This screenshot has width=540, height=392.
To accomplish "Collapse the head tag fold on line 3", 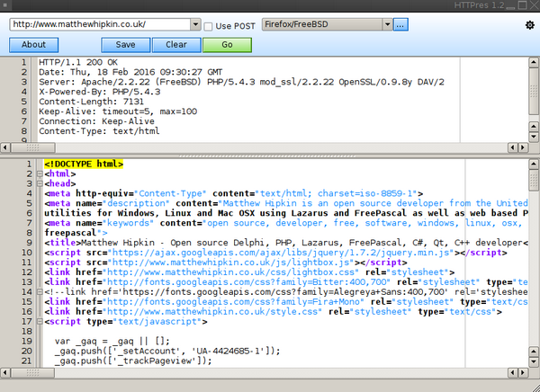I will tap(40, 183).
